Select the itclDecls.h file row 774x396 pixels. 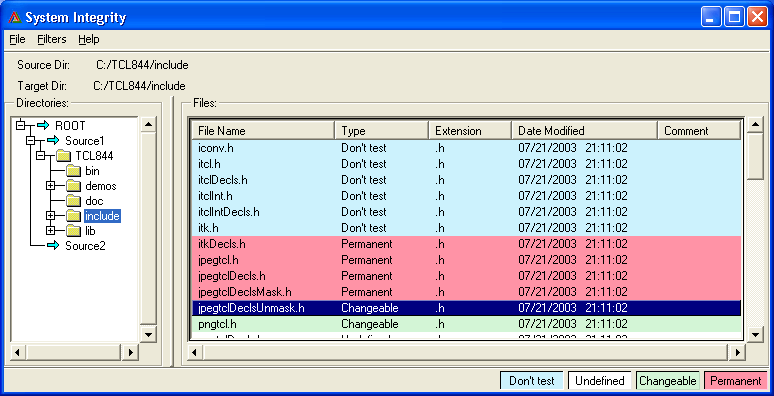tap(466, 180)
